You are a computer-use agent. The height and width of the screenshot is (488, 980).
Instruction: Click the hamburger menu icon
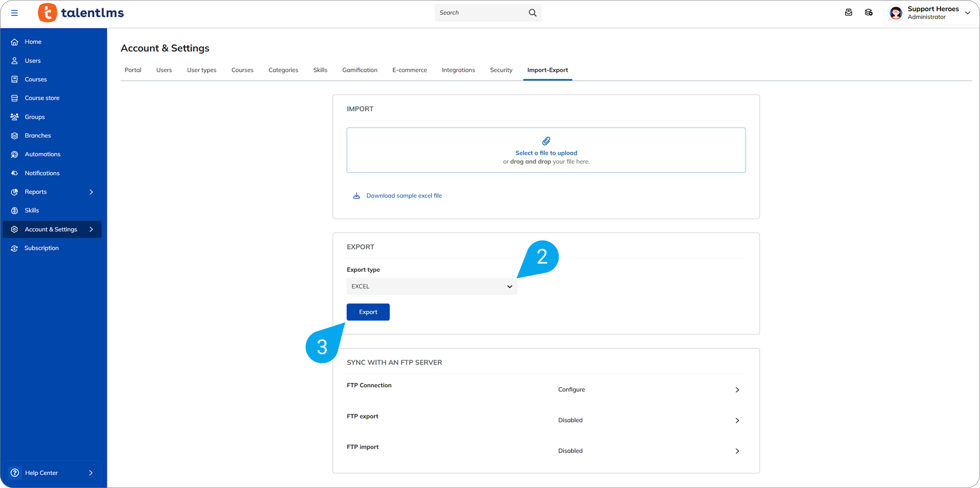click(x=14, y=13)
